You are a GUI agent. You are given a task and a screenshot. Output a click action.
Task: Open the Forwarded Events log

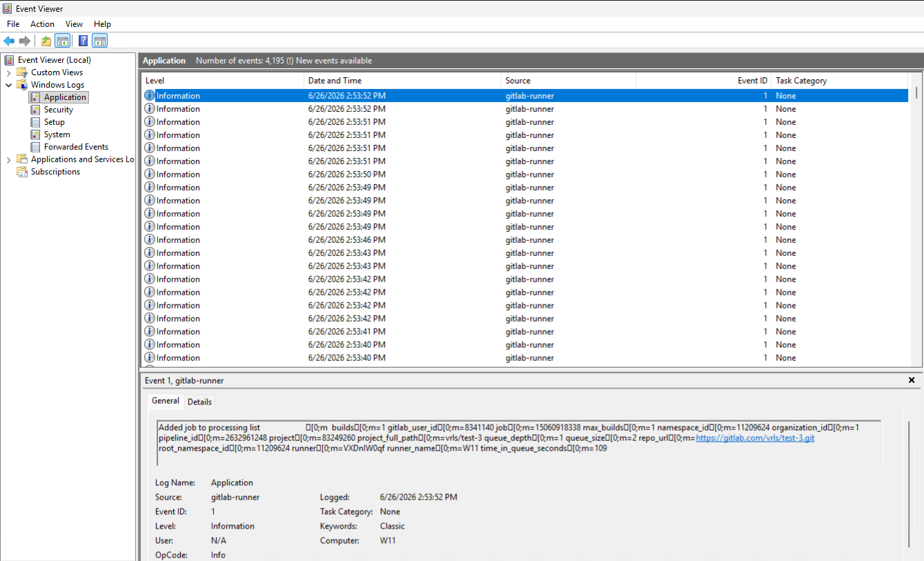[76, 147]
